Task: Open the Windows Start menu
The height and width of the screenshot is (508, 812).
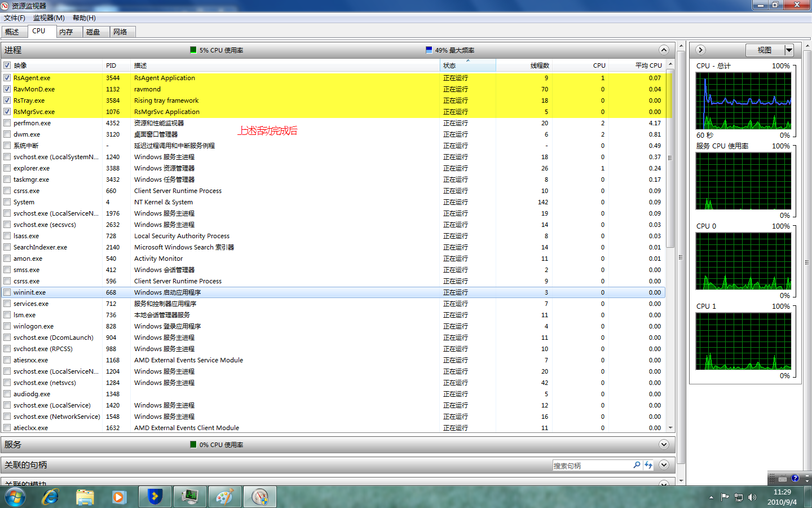Action: pyautogui.click(x=15, y=497)
